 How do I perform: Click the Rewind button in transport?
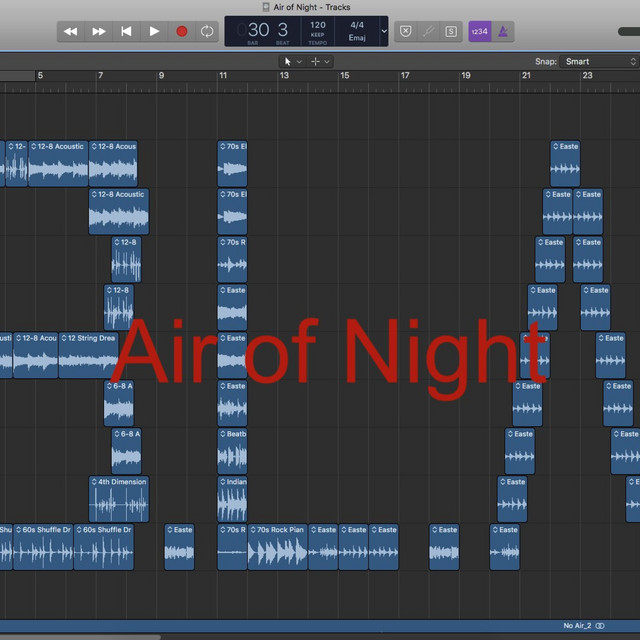pyautogui.click(x=71, y=31)
